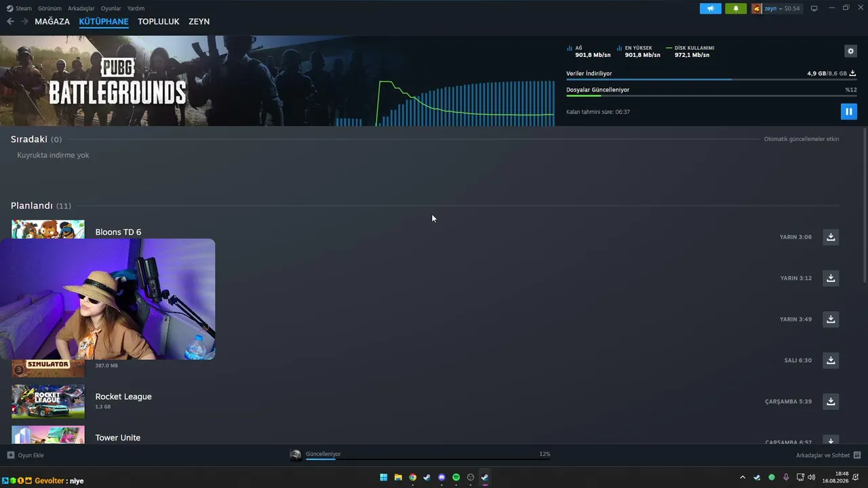Click the 4,9 GB/8,6 GB download size

tap(827, 73)
